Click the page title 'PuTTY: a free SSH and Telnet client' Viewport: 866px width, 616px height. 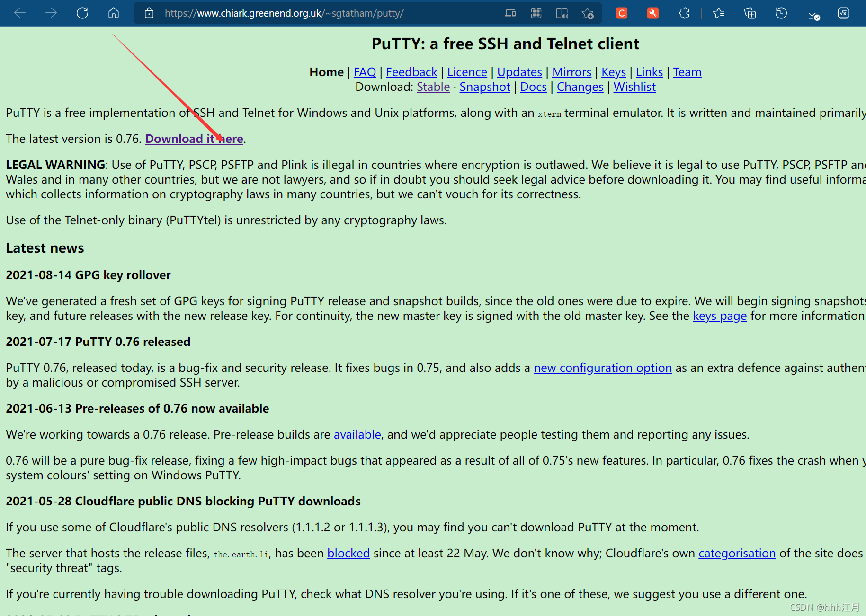click(x=505, y=44)
